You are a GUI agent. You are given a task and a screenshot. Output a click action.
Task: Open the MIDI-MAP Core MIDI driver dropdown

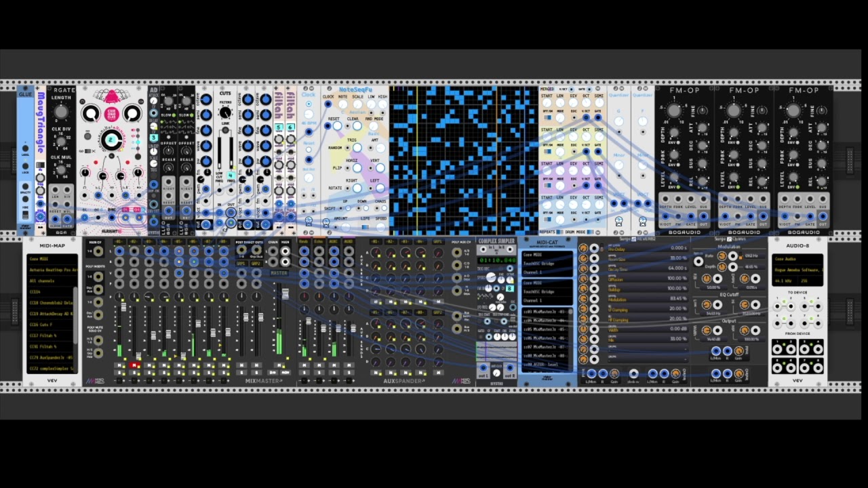pos(52,260)
